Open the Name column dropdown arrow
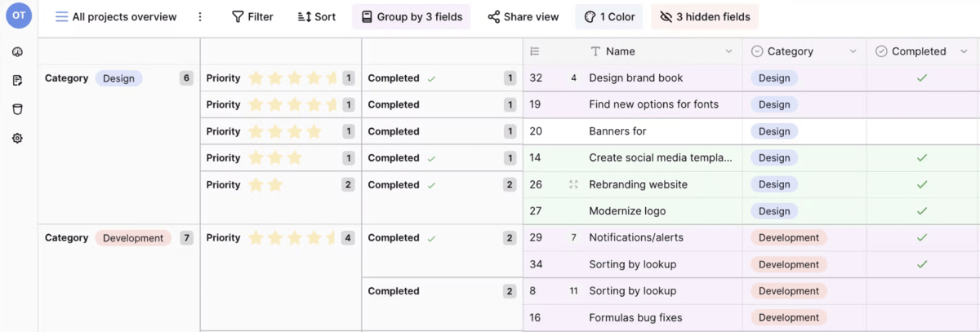980x332 pixels. (x=728, y=51)
